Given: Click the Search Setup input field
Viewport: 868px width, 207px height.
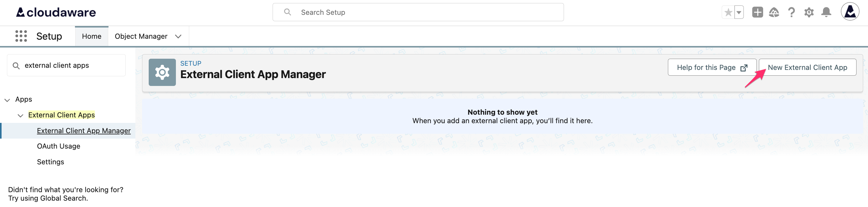Looking at the screenshot, I should point(418,12).
